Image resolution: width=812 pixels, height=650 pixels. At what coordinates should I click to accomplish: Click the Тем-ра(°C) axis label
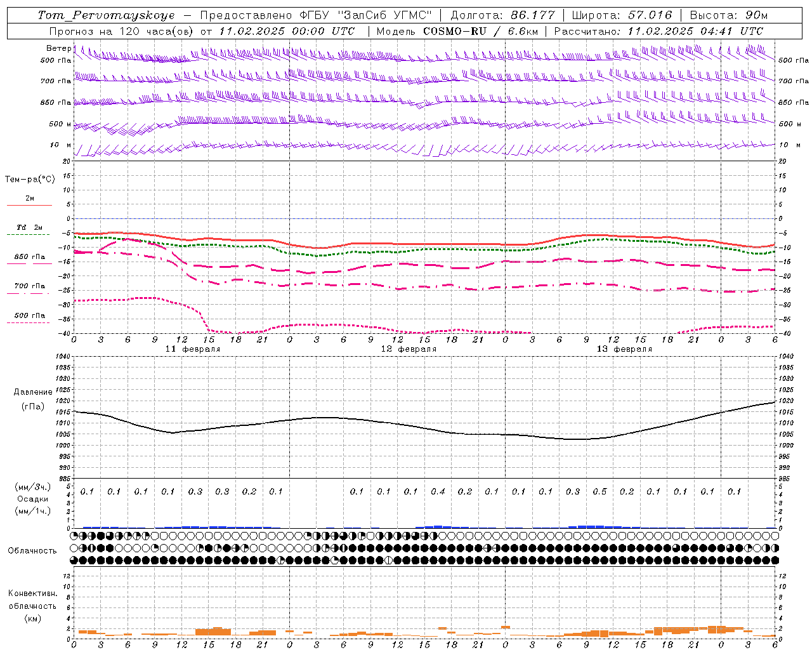point(30,180)
